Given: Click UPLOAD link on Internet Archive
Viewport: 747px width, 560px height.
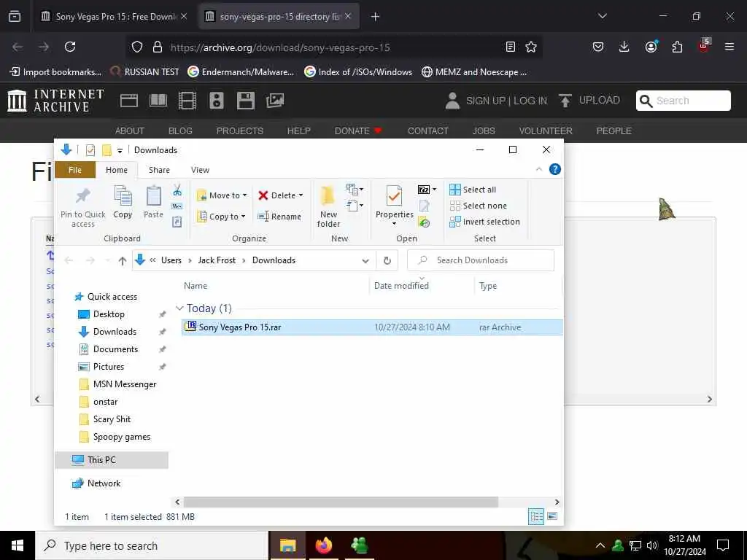Looking at the screenshot, I should 589,101.
